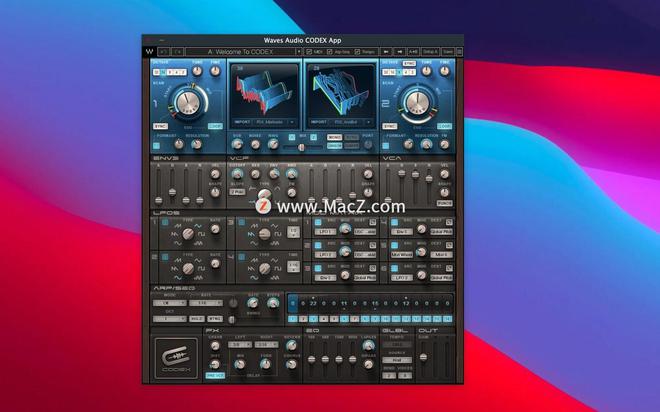The width and height of the screenshot is (660, 412).
Task: Open oscillator 1 wavetable import dropdown
Action: pyautogui.click(x=267, y=121)
